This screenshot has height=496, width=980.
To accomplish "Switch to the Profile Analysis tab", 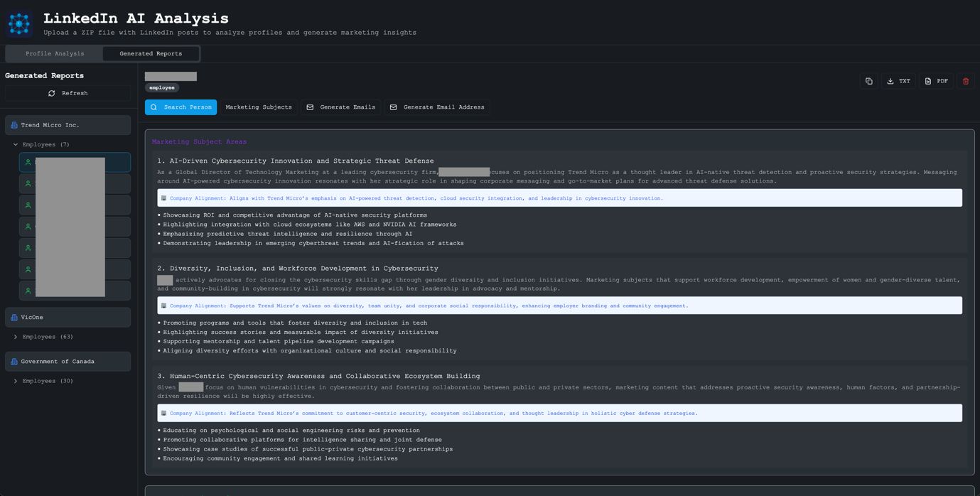I will tap(55, 53).
